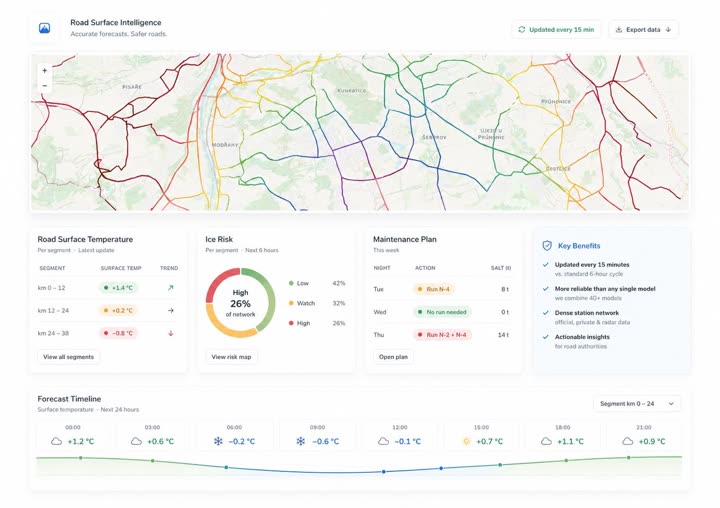Viewport: 720px width, 508px height.
Task: Click checkmark beside Actionable insights
Action: pyautogui.click(x=546, y=337)
